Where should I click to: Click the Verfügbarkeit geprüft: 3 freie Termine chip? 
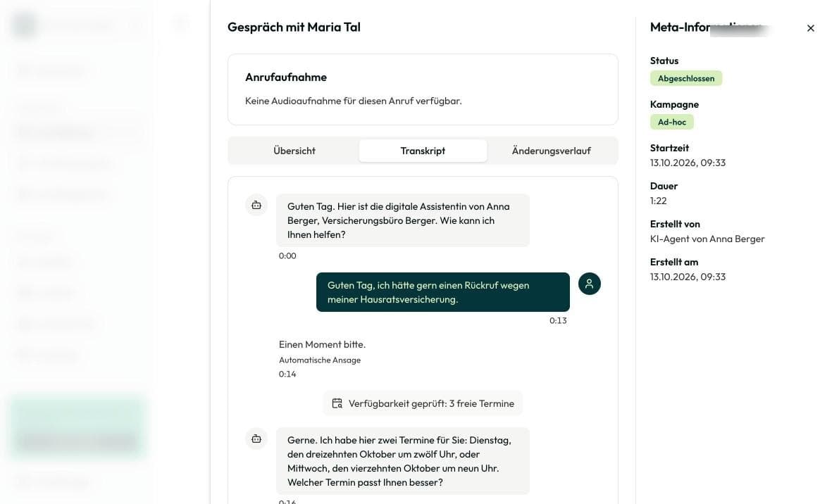(423, 403)
